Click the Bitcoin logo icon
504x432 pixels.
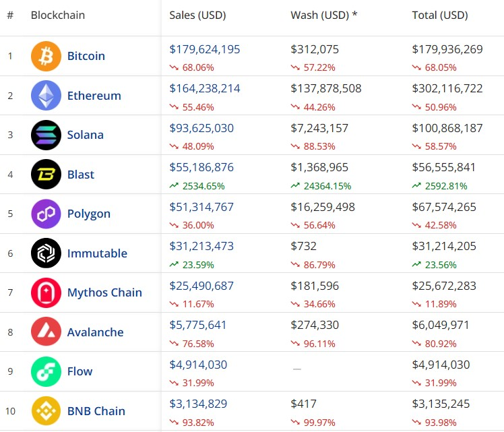pyautogui.click(x=46, y=56)
